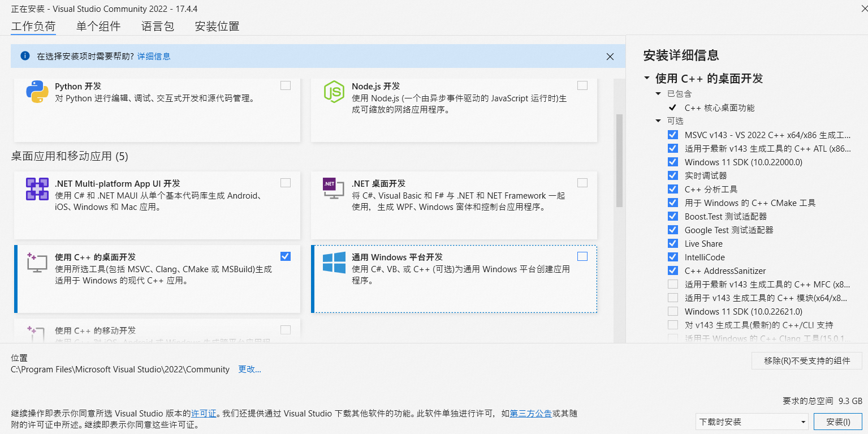Screen dimensions: 868x434
Task: Check the C++/CLI 支持 for v143 option
Action: coord(673,325)
